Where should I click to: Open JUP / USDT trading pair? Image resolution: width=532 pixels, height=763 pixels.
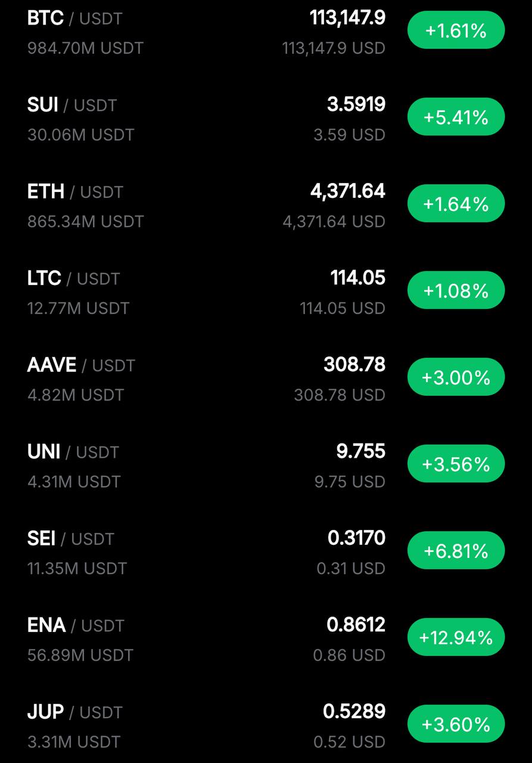[266, 725]
